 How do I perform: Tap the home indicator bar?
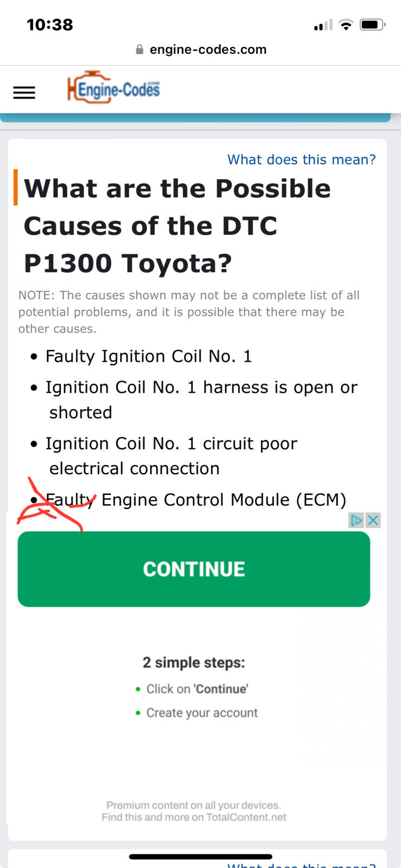200,857
